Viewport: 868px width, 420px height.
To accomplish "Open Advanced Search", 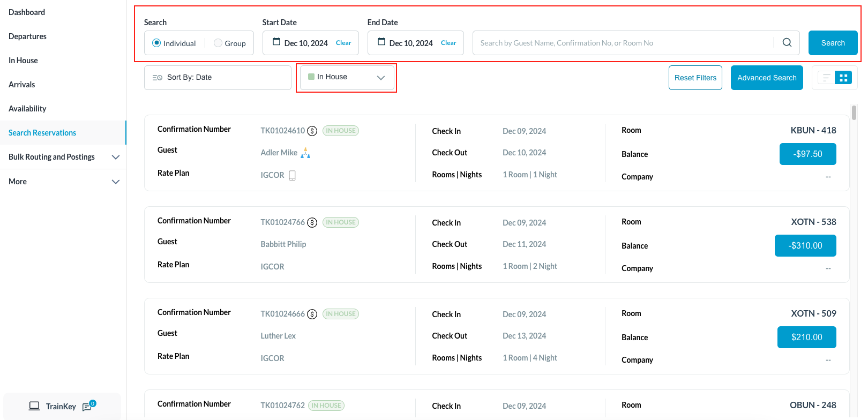I will (x=766, y=78).
